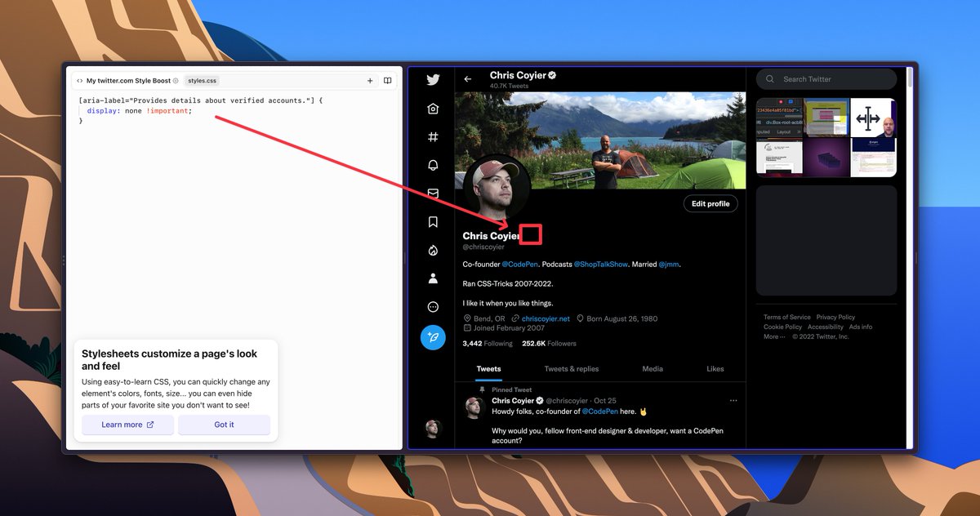The image size is (980, 516).
Task: Open Direct Messages envelope icon
Action: tap(433, 193)
